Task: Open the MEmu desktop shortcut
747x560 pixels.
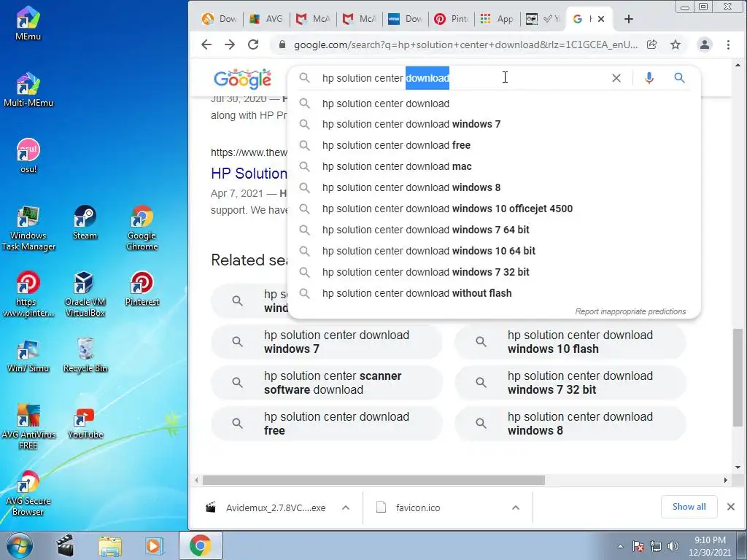Action: (28, 24)
